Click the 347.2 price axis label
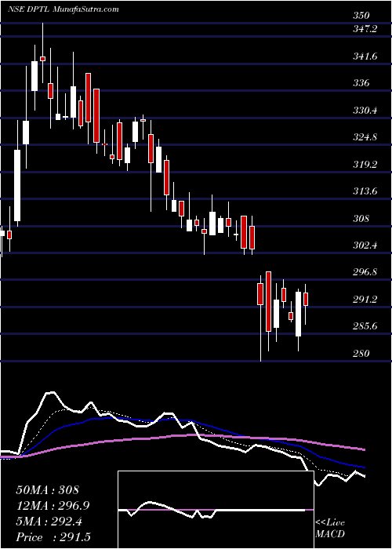This screenshot has height=549, width=392. 365,29
